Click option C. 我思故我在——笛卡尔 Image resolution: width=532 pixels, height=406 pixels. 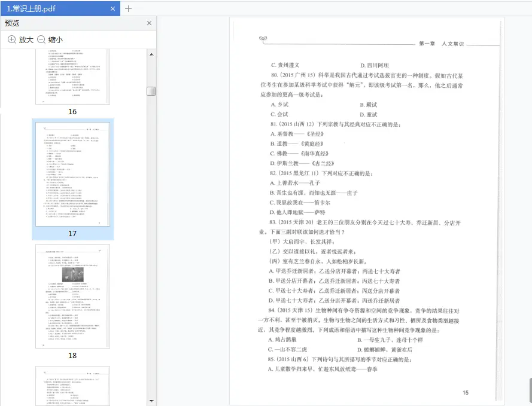click(300, 203)
